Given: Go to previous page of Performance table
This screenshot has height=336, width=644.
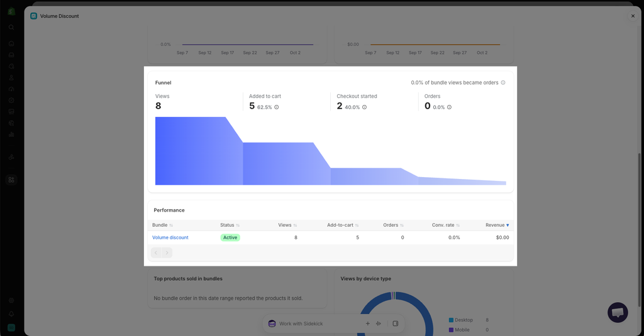Looking at the screenshot, I should (x=156, y=252).
